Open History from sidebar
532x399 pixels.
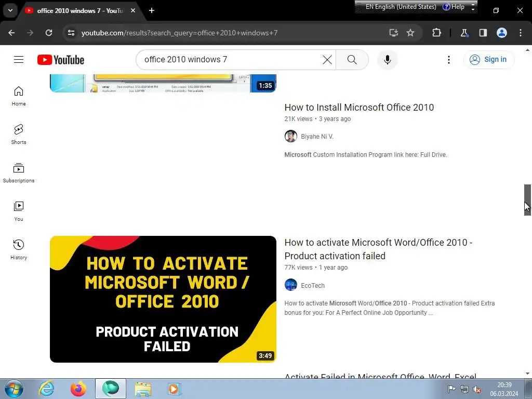click(x=19, y=250)
